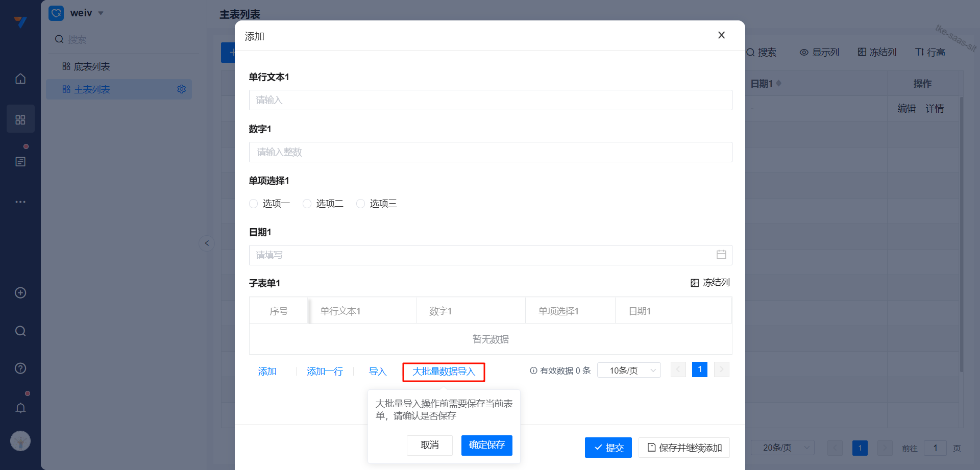
Task: Open the 10条/页 page size dropdown
Action: (629, 370)
